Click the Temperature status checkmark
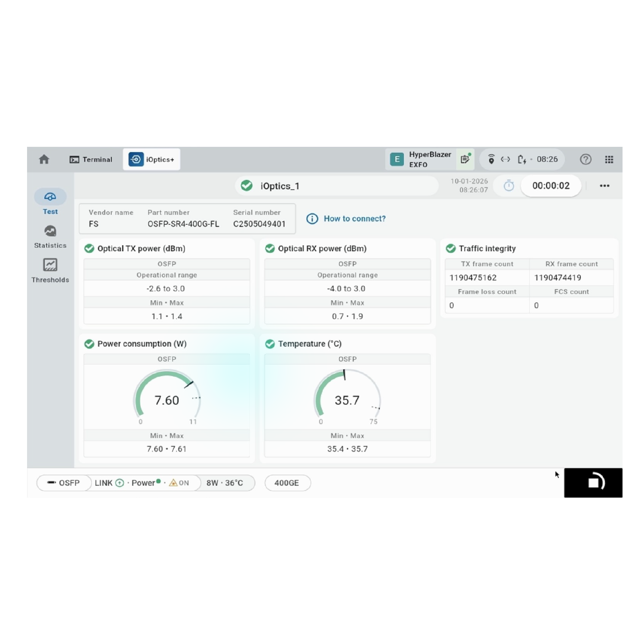Screen dimensions: 644x644 click(x=270, y=344)
